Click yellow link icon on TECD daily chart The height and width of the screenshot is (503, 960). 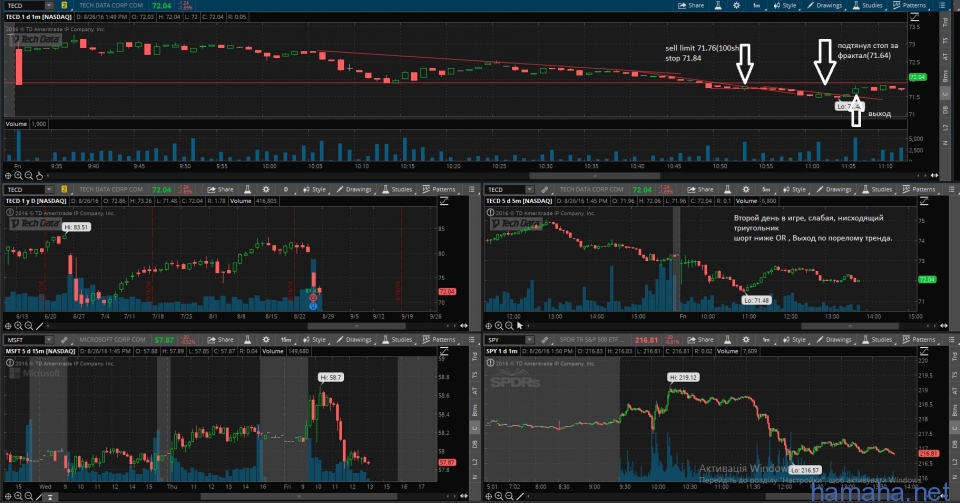[64, 190]
